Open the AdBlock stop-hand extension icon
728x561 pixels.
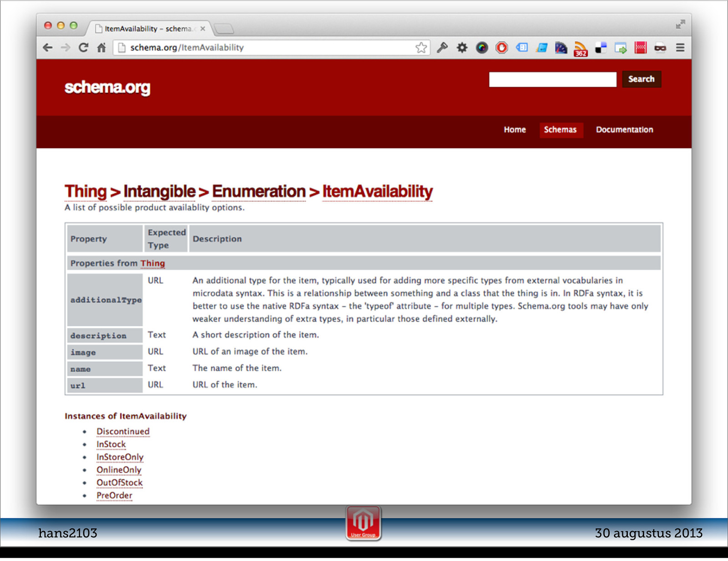coord(502,47)
